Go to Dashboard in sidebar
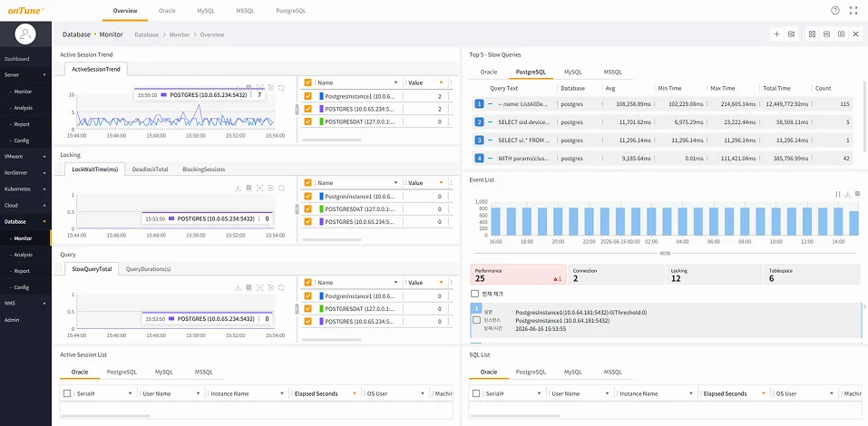The image size is (868, 426). [x=16, y=59]
